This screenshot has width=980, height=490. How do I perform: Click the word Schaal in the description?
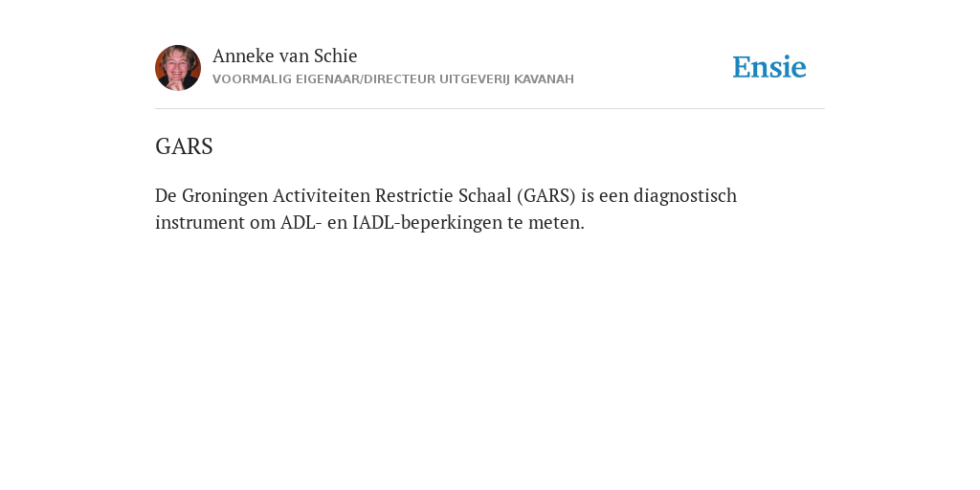[x=485, y=195]
